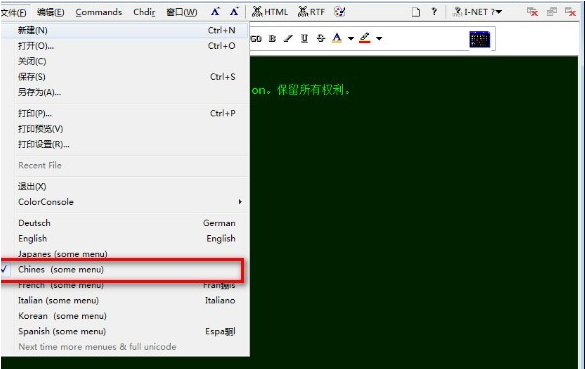Choose 打印预览(V) menu entry
This screenshot has width=585, height=369.
[x=125, y=129]
